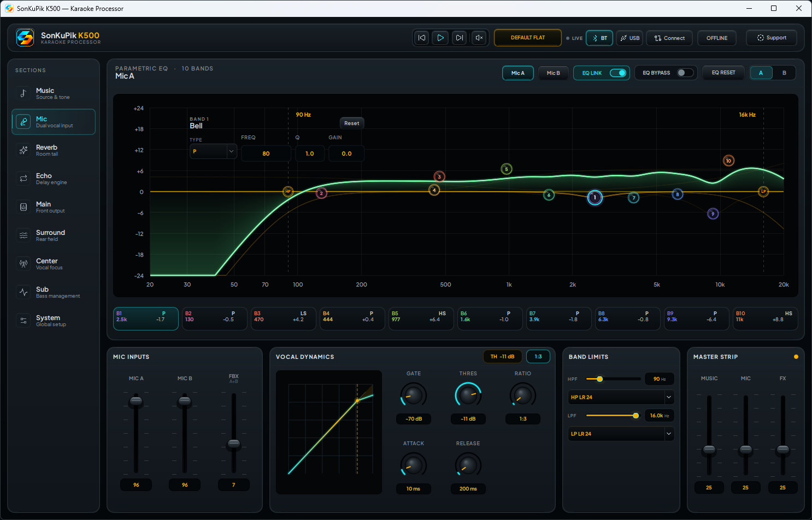Click the OFFLINE status button
Screen dimensions: 812x520
coord(717,38)
